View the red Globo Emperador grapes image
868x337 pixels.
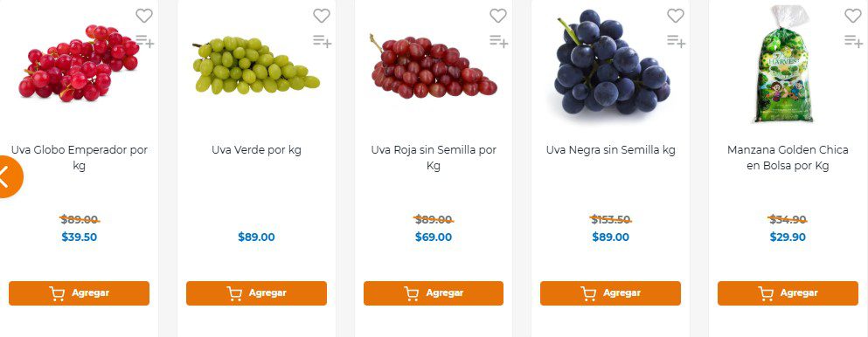coord(79,63)
